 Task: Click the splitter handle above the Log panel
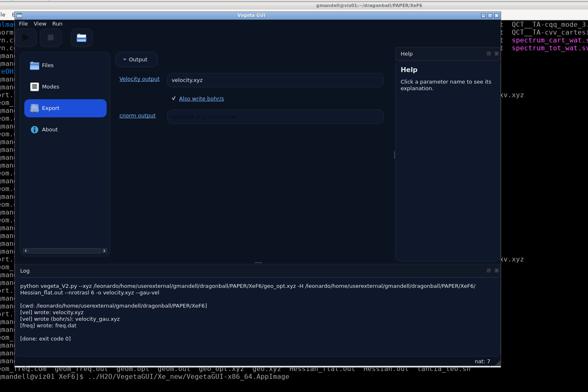(259, 262)
